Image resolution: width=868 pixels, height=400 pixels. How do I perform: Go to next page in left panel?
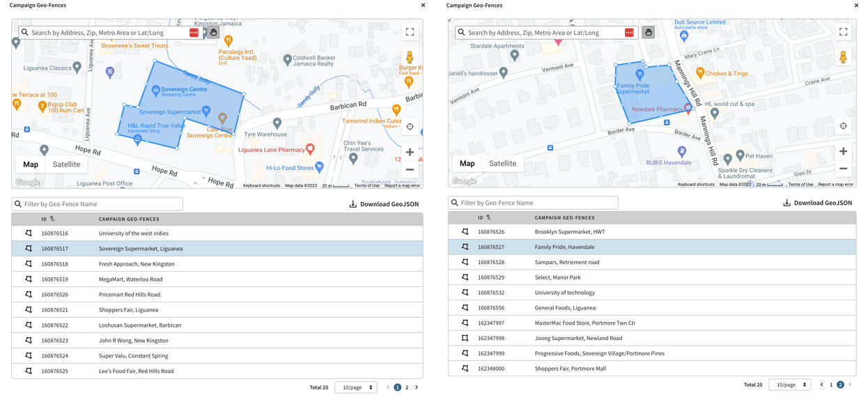coord(417,387)
